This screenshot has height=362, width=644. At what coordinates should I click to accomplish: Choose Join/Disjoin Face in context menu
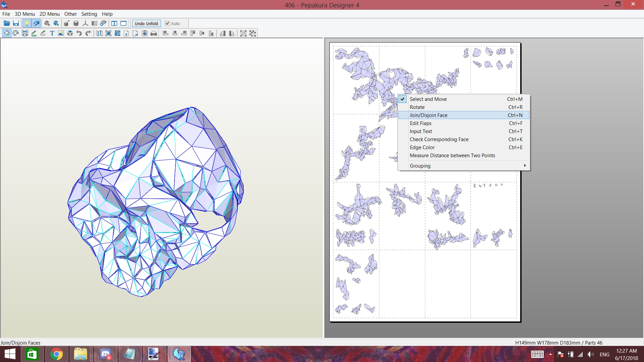tap(464, 115)
